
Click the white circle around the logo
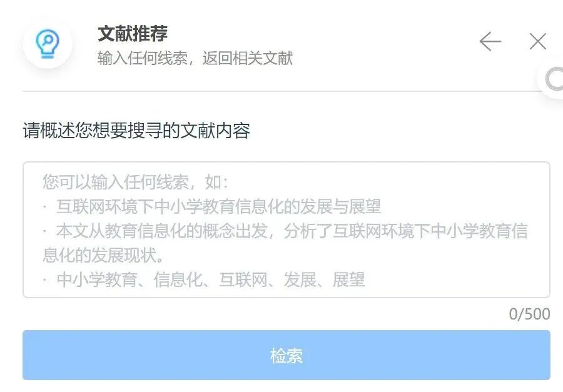(48, 44)
